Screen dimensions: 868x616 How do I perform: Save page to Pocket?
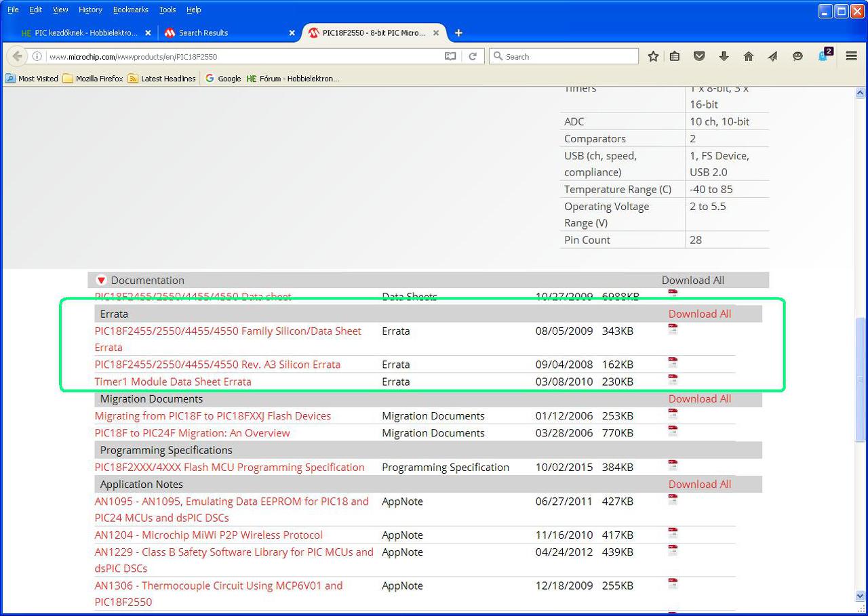[699, 56]
